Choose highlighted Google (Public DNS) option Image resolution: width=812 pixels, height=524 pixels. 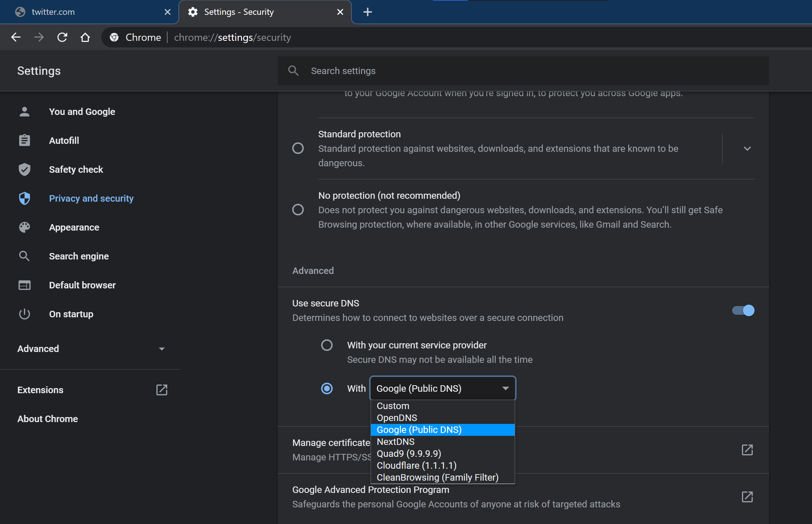coord(443,430)
